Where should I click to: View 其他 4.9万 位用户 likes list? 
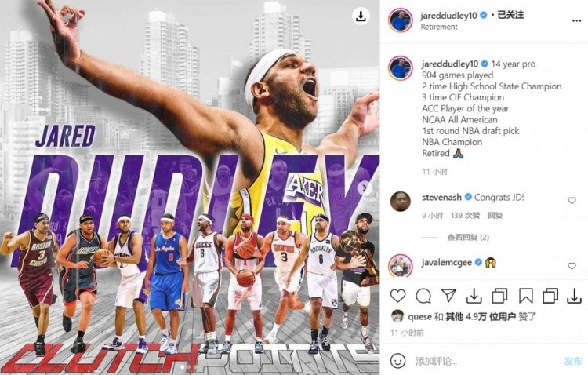(481, 317)
